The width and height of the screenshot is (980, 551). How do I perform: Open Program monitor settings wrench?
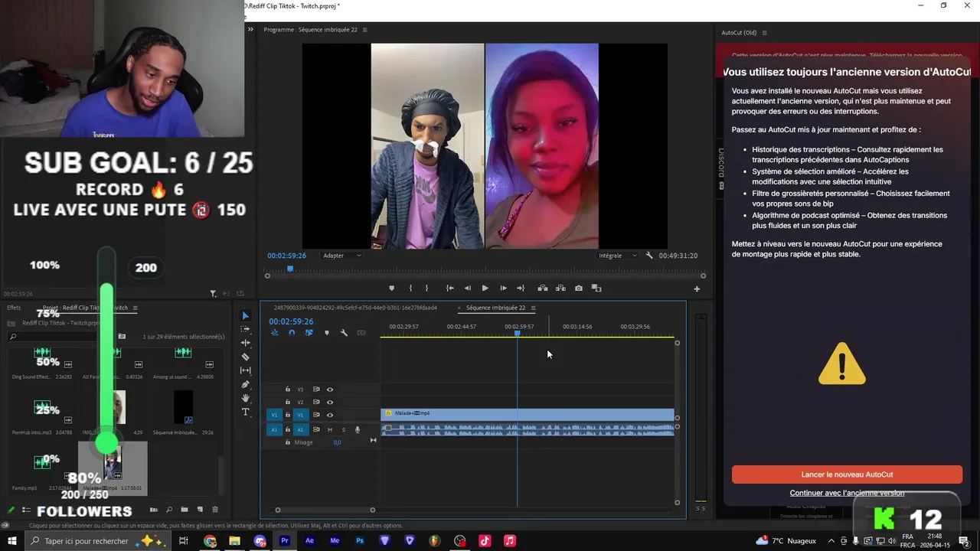(x=649, y=256)
